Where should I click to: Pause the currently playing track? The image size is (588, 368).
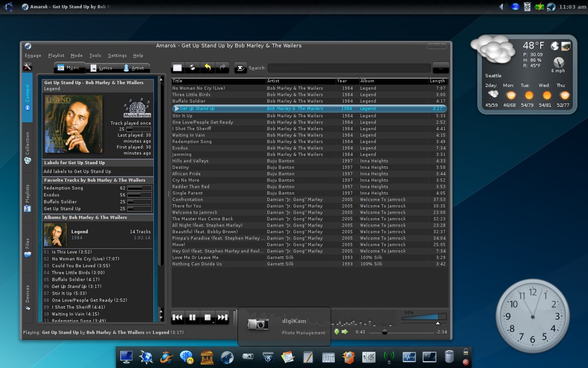coord(192,317)
